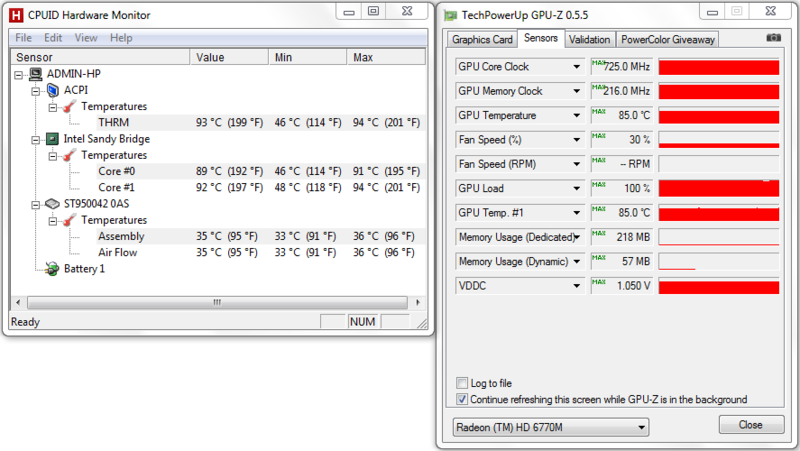Image resolution: width=800 pixels, height=451 pixels.
Task: Open the File menu in Hardware Monitor
Action: [23, 38]
